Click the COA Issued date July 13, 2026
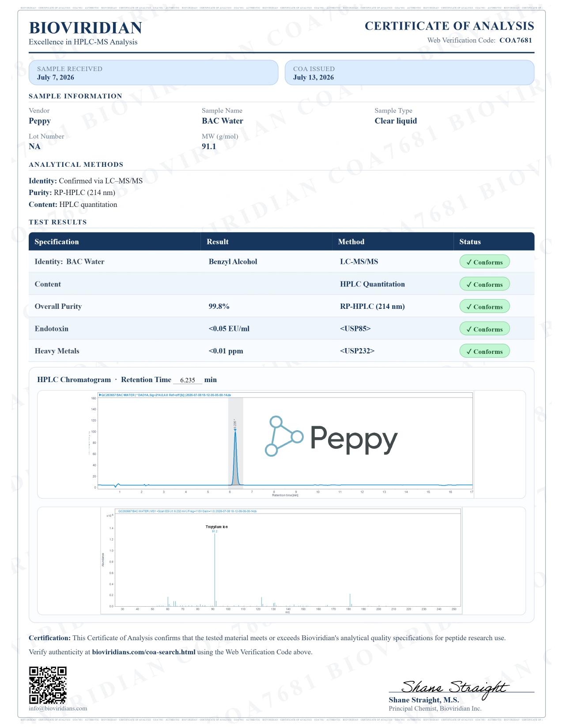The height and width of the screenshot is (728, 563). click(314, 78)
